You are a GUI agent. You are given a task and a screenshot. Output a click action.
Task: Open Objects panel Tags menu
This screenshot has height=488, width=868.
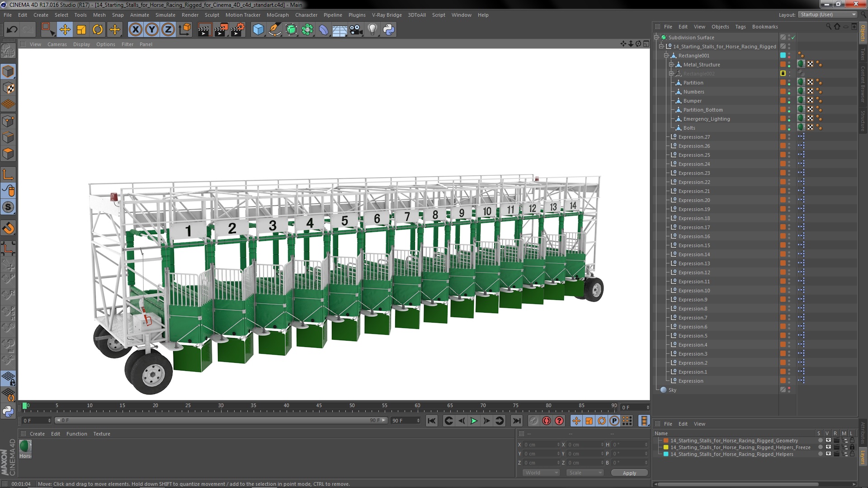coord(741,27)
